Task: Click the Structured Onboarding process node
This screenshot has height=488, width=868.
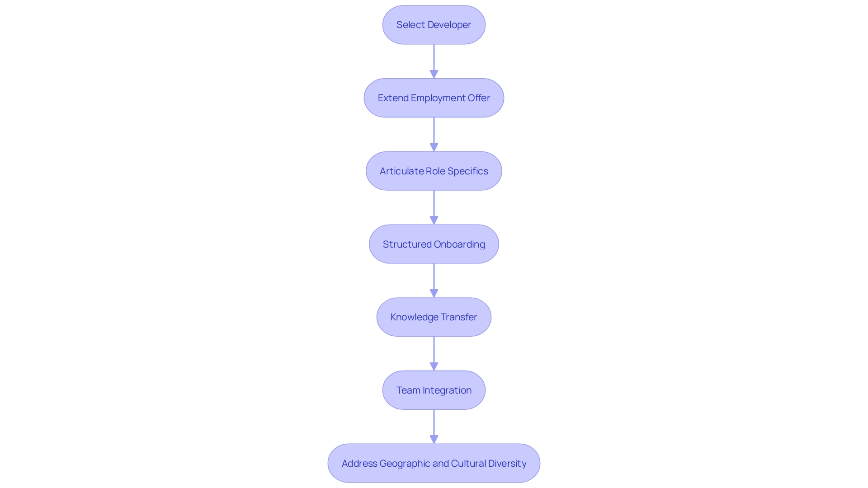Action: 434,244
